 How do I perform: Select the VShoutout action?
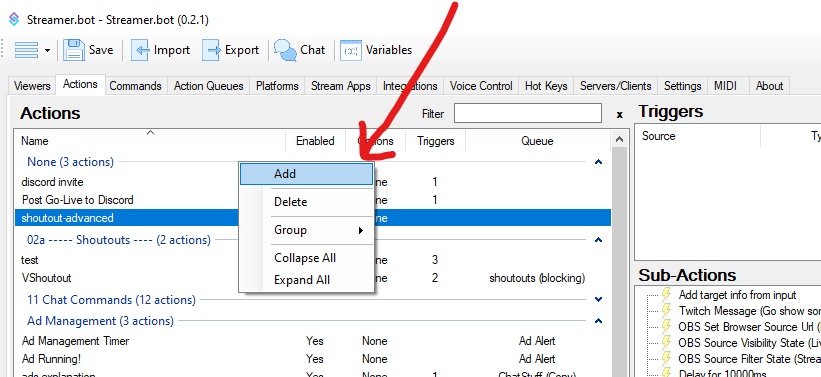point(46,278)
